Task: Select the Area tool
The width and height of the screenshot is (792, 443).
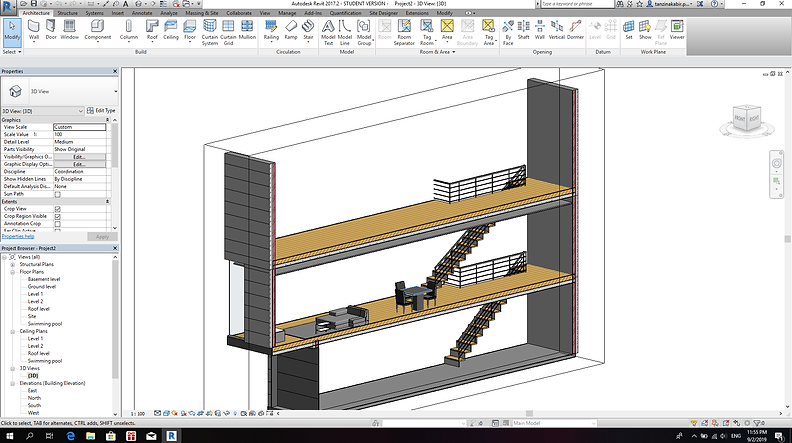Action: point(447,30)
